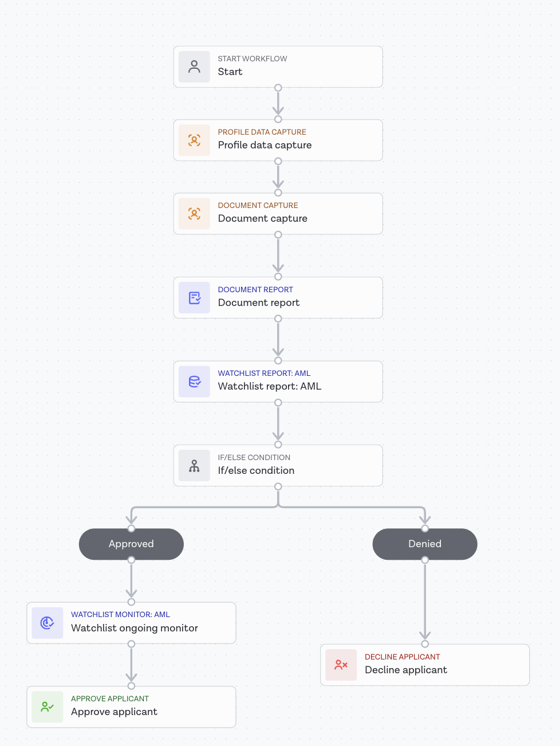The height and width of the screenshot is (746, 560).
Task: Click the green Approve applicant icon
Action: click(x=48, y=707)
